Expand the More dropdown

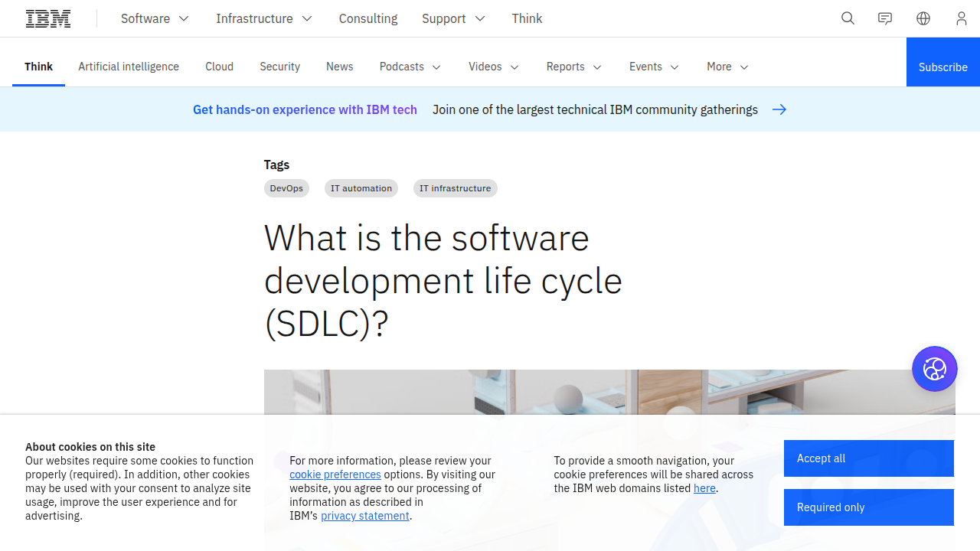[x=727, y=67]
